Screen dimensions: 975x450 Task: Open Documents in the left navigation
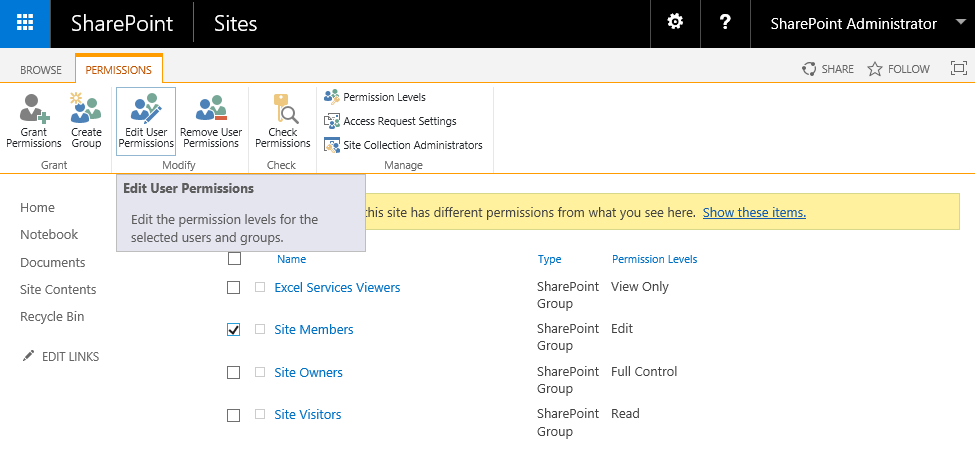coord(53,262)
